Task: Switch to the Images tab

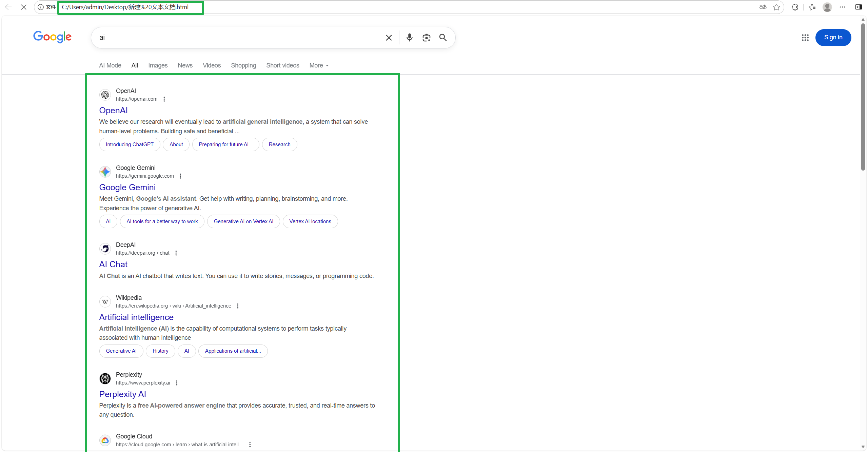Action: click(158, 65)
